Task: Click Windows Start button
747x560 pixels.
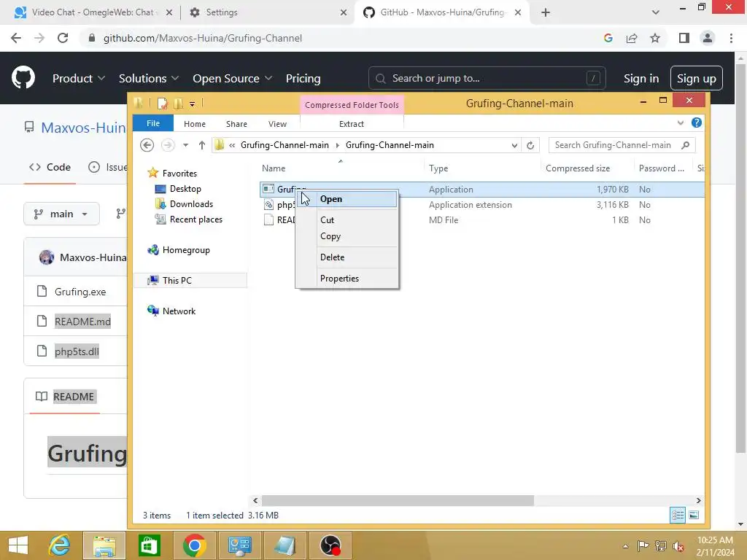Action: coord(18,545)
